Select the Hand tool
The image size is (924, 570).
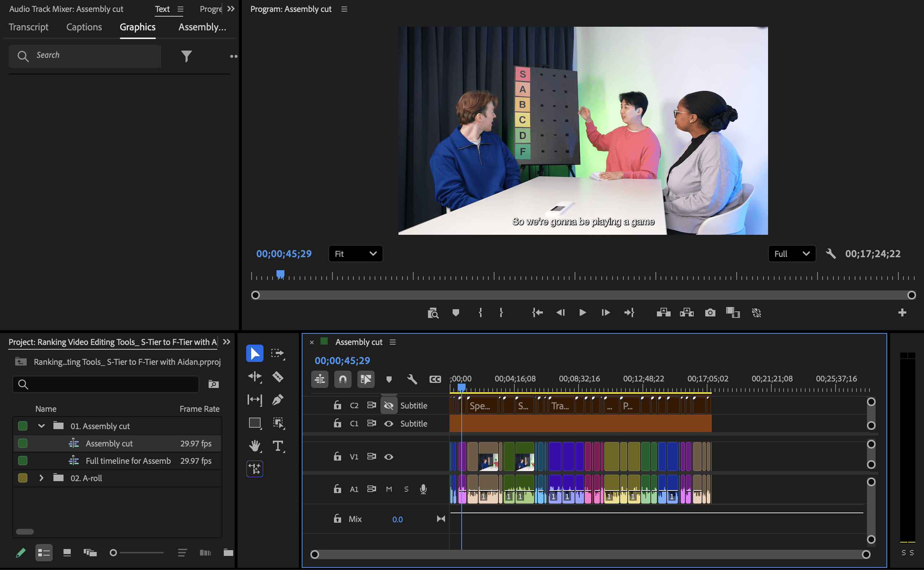[254, 446]
